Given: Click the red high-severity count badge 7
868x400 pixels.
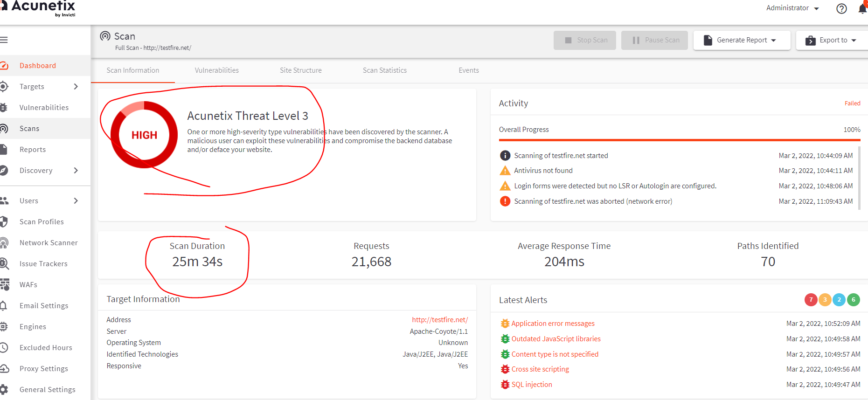Looking at the screenshot, I should (811, 300).
